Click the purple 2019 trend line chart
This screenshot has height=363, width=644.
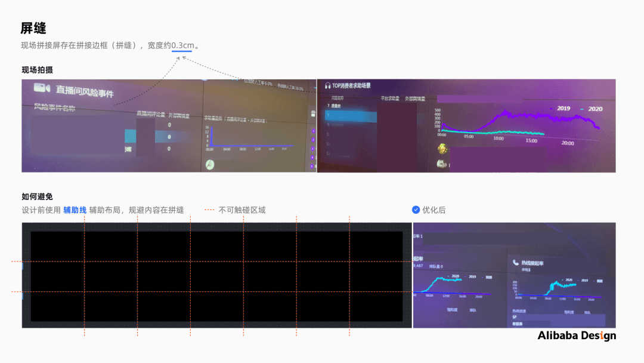(521, 121)
